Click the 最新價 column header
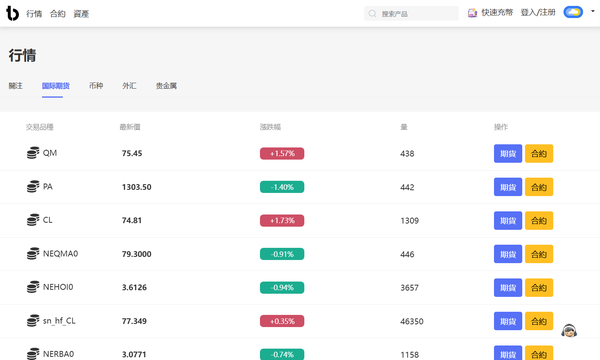Image resolution: width=600 pixels, height=360 pixels. pyautogui.click(x=130, y=127)
